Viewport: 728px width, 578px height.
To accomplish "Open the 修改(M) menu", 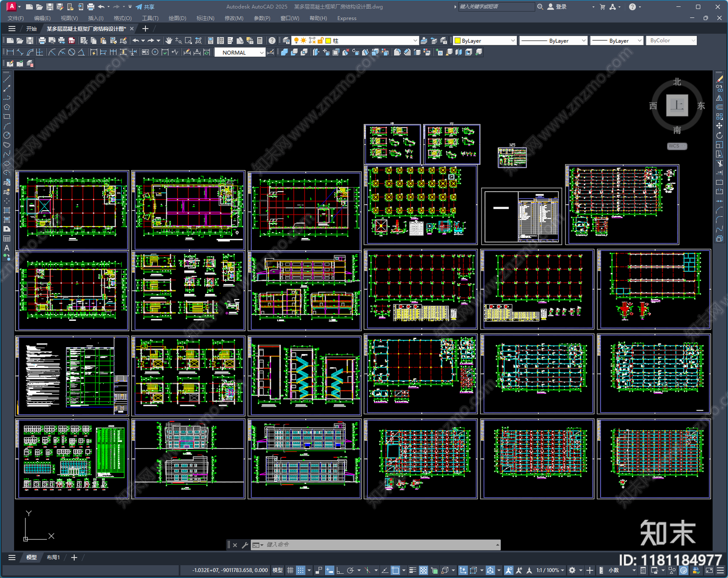I will 234,18.
